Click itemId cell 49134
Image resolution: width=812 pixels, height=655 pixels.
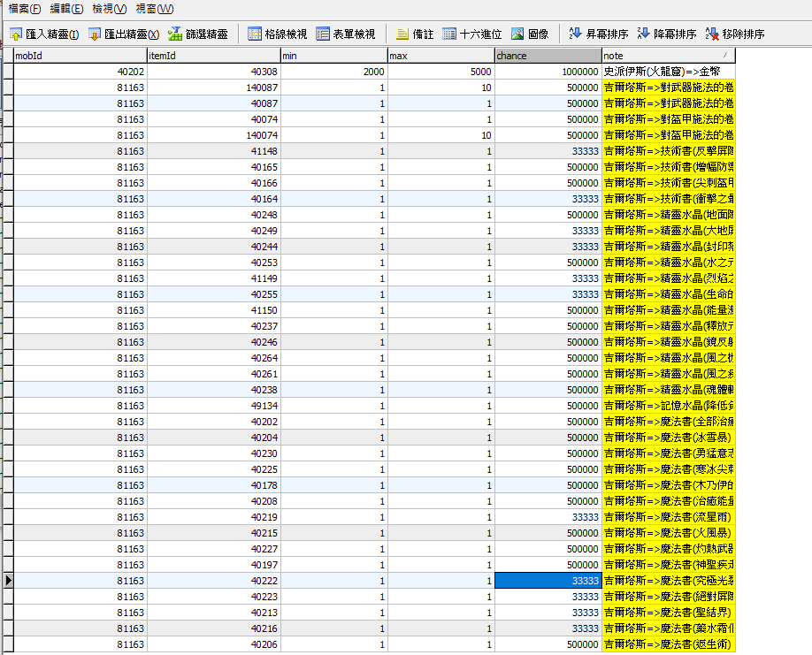click(x=214, y=406)
